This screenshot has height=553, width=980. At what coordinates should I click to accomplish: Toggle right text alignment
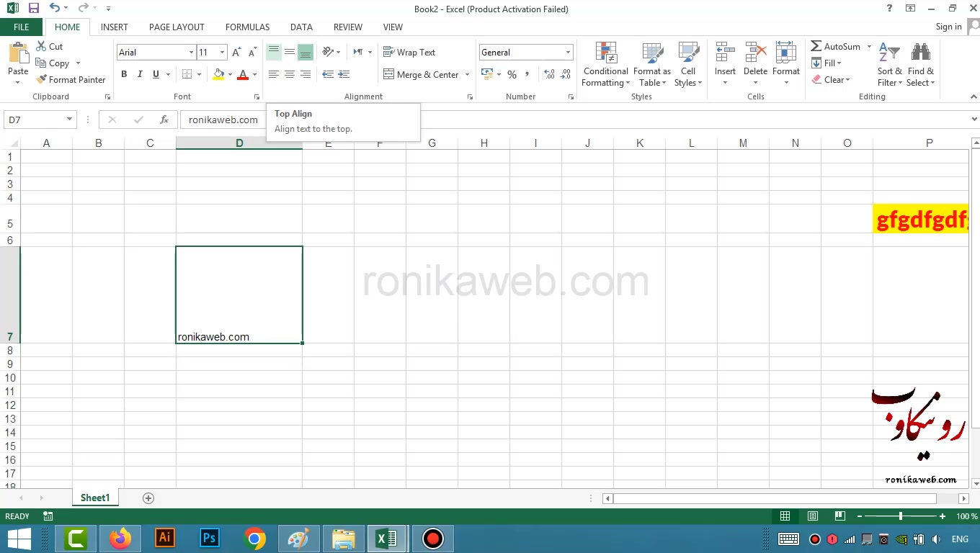306,74
